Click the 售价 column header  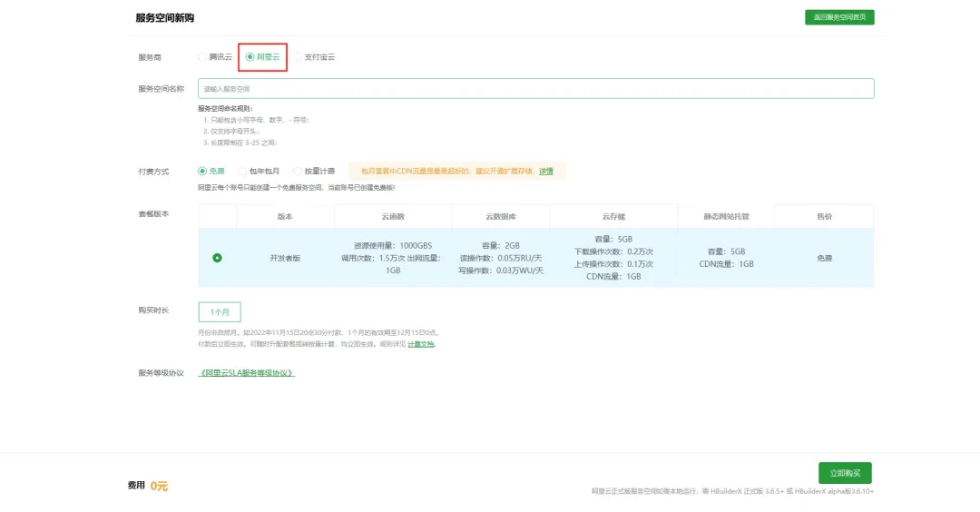tap(824, 216)
